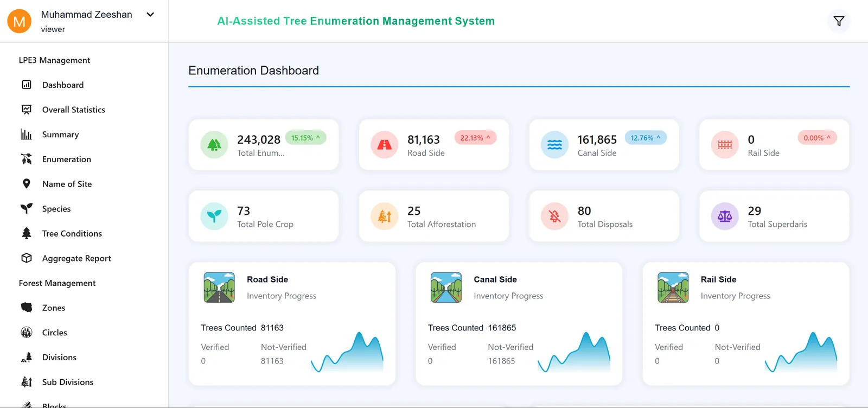Click the Name of Site location pin icon

coord(26,184)
